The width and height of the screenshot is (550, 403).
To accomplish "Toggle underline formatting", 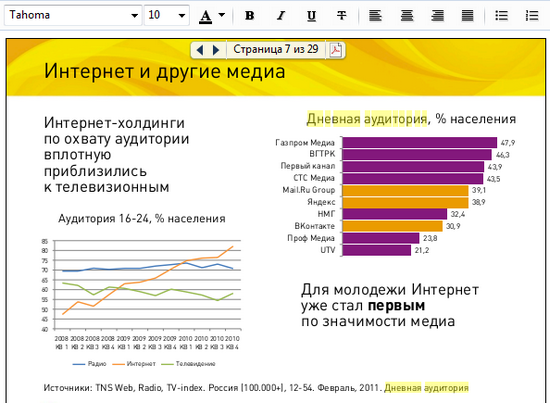I will [x=311, y=15].
